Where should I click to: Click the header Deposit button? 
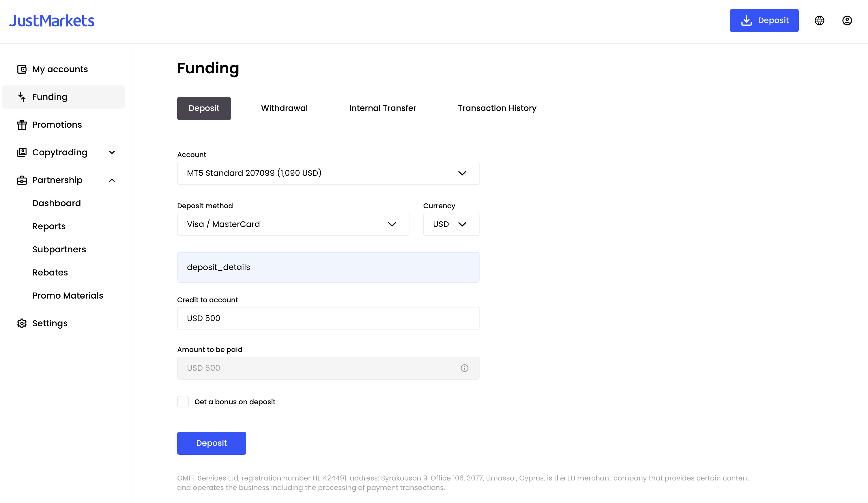pyautogui.click(x=764, y=21)
